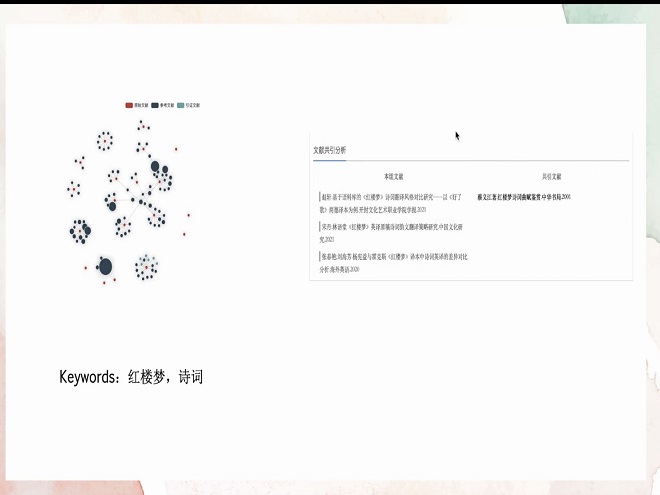Click the large node in lower-left cluster
Viewport: 660px width, 495px height.
(x=87, y=231)
